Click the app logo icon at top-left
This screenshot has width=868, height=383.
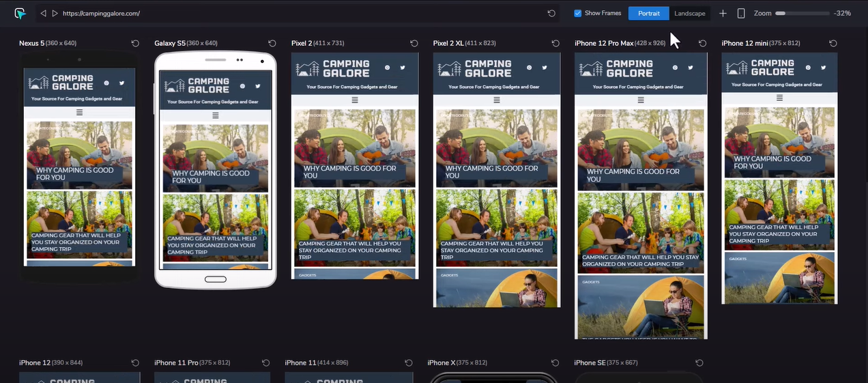(20, 13)
